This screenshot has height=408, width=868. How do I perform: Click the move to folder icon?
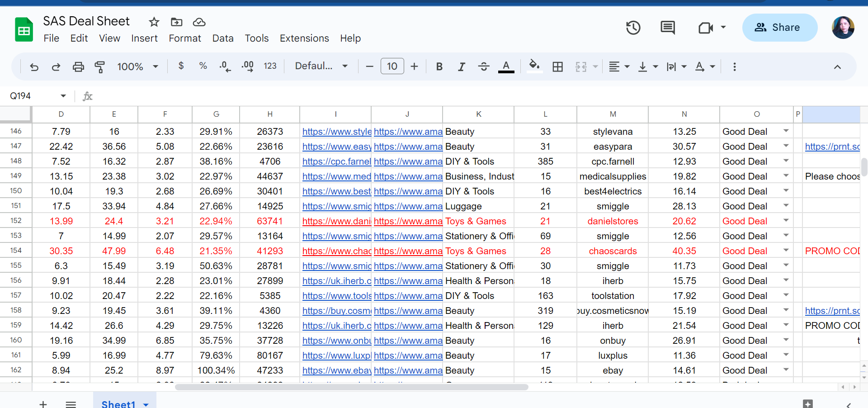[x=176, y=22]
